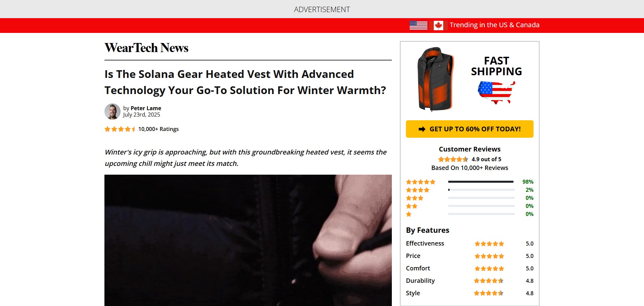Click the arrow icon on the discount button
The width and height of the screenshot is (644, 306).
[x=422, y=129]
